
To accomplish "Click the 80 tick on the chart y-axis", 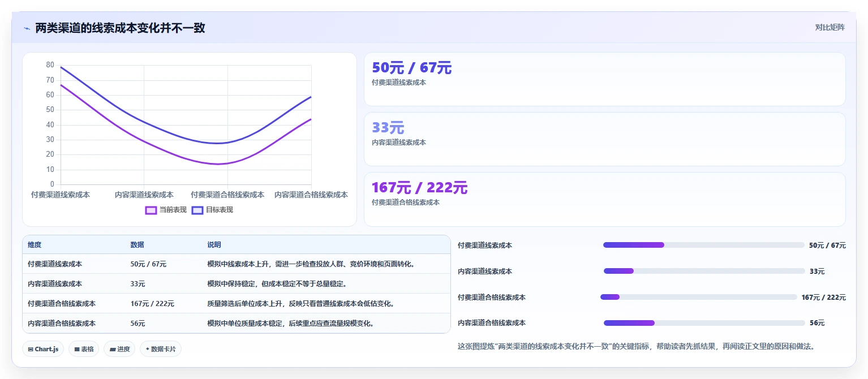I will click(x=50, y=65).
